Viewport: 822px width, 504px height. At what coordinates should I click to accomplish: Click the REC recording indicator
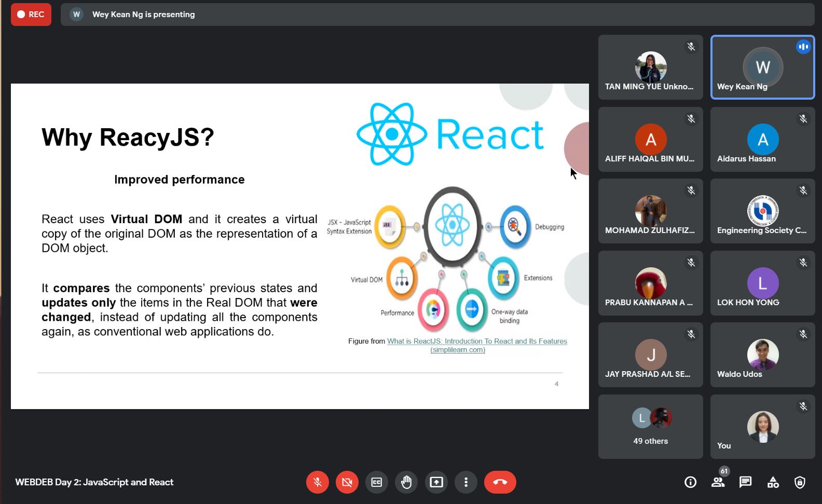(31, 15)
